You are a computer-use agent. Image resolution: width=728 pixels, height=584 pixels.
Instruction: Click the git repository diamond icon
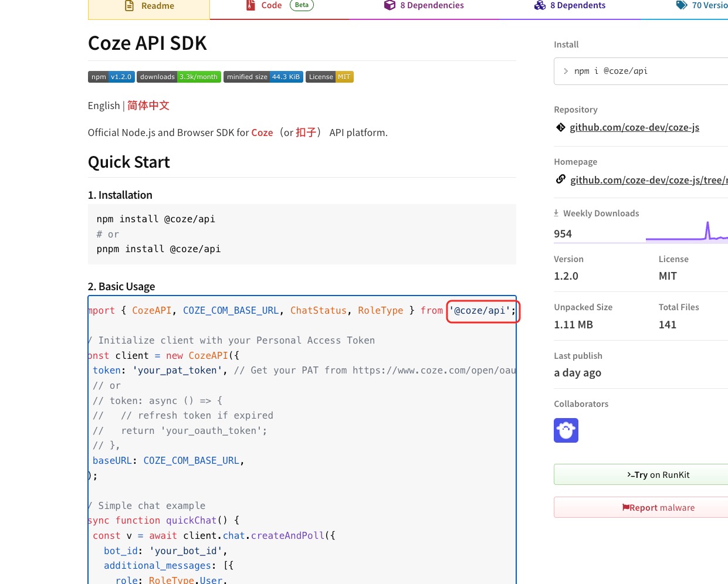[x=561, y=127]
